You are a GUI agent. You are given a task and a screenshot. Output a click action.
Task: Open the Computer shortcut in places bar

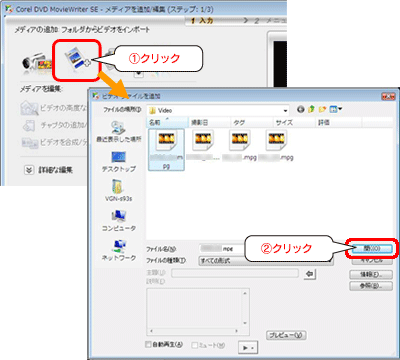(x=119, y=221)
